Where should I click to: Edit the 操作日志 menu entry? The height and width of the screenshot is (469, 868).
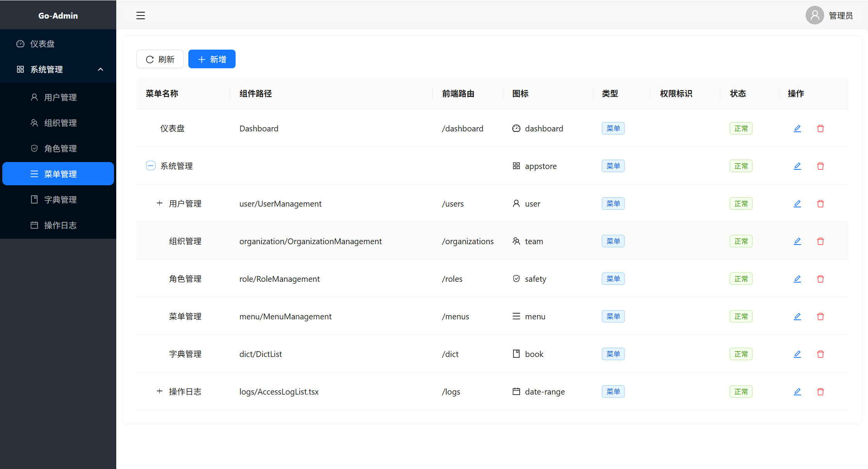point(797,391)
